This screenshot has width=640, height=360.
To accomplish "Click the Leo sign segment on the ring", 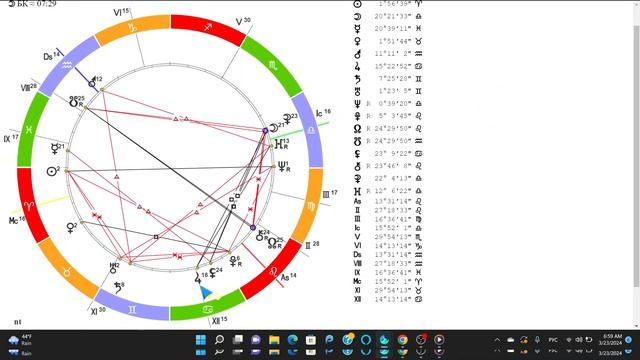I will 273,271.
